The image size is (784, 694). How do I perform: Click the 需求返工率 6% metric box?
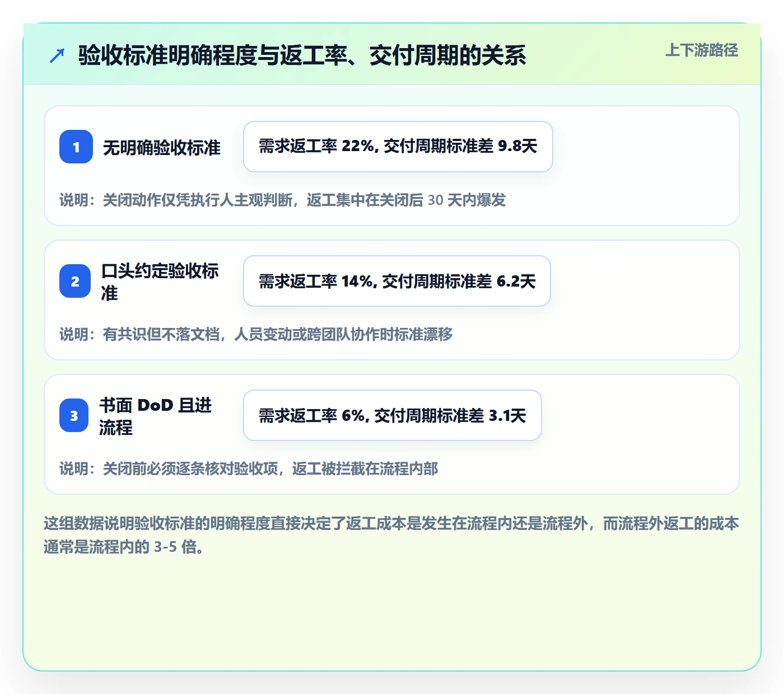tap(393, 415)
